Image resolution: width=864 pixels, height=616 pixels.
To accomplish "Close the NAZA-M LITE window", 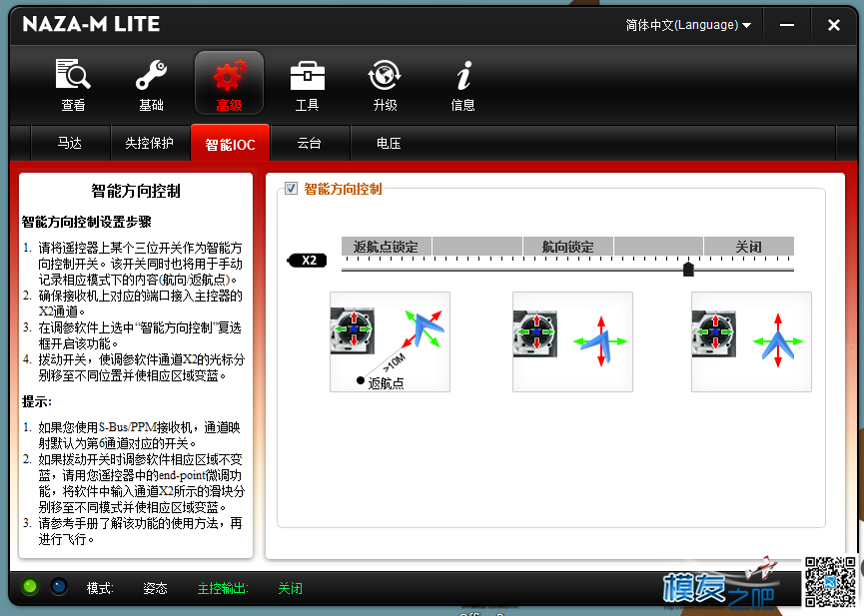I will click(x=834, y=25).
